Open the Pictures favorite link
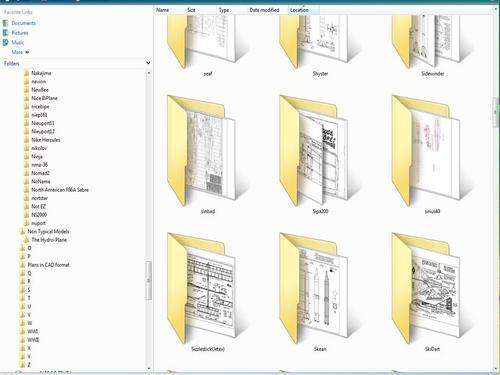The width and height of the screenshot is (500, 375). tap(20, 33)
